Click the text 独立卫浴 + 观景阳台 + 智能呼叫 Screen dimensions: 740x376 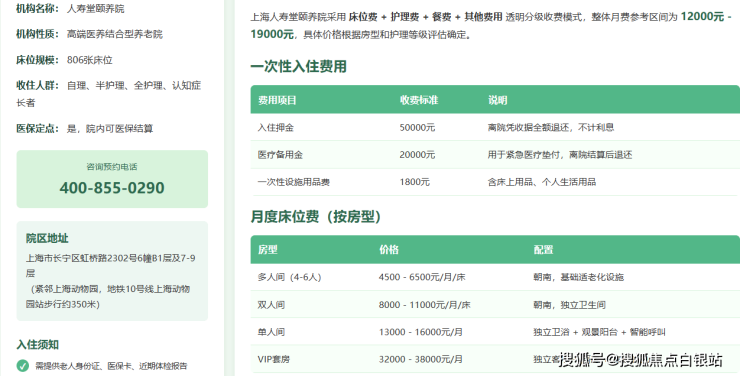[599, 332]
